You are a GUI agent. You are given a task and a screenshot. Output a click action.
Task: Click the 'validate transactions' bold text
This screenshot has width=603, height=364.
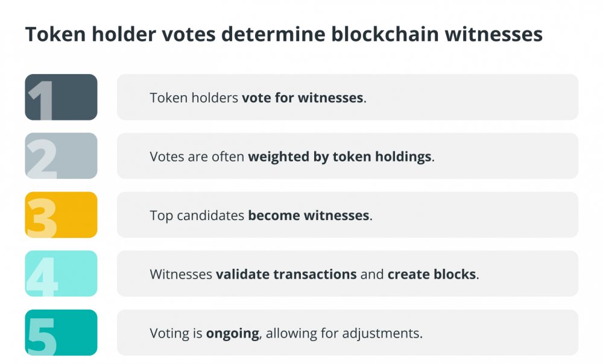click(286, 274)
